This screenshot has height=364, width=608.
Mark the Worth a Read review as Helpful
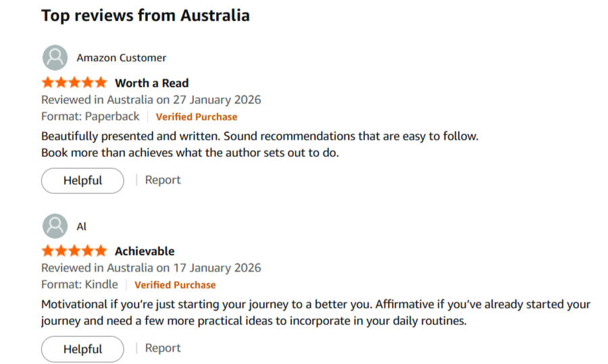[x=82, y=180]
